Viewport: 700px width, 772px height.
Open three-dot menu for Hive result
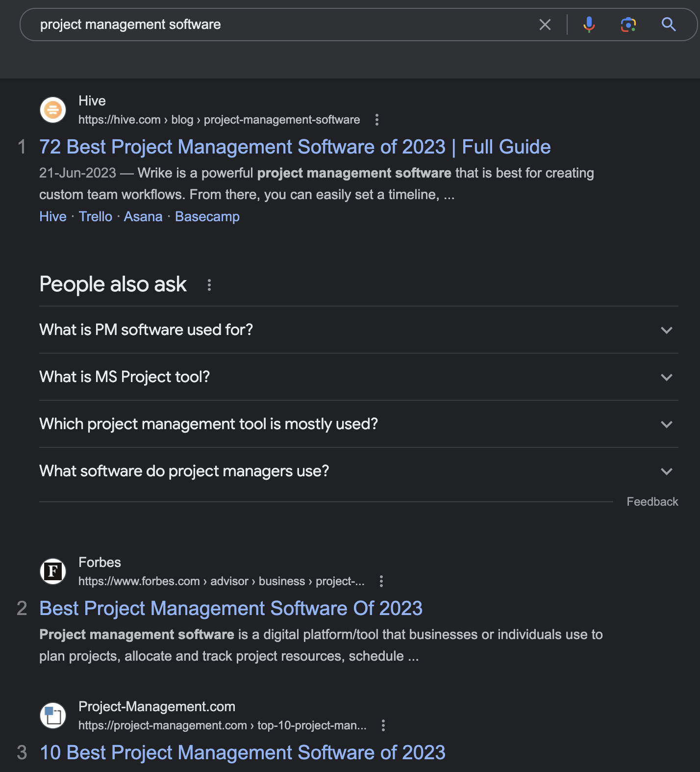click(x=376, y=120)
